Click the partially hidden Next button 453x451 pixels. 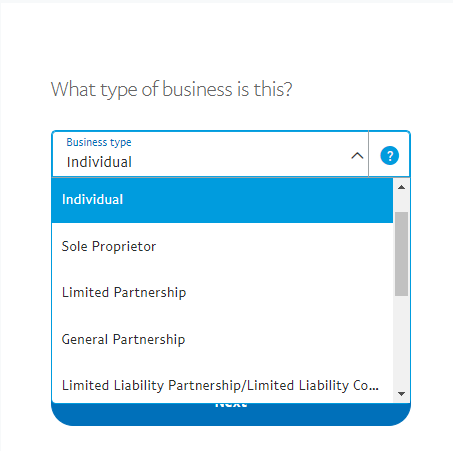[x=231, y=414]
